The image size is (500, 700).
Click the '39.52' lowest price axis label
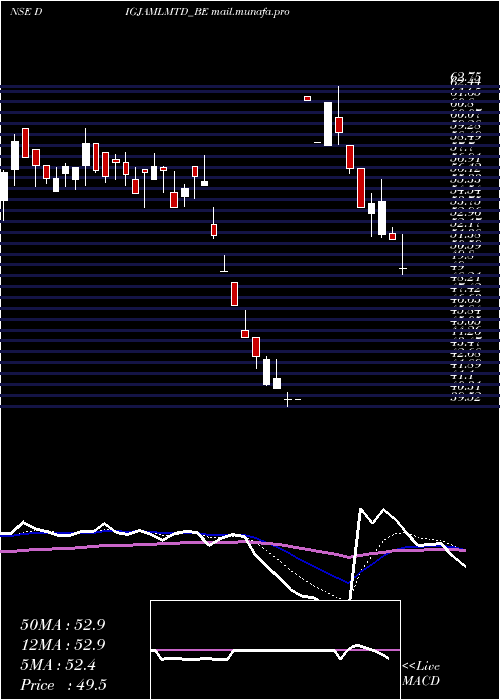(465, 398)
